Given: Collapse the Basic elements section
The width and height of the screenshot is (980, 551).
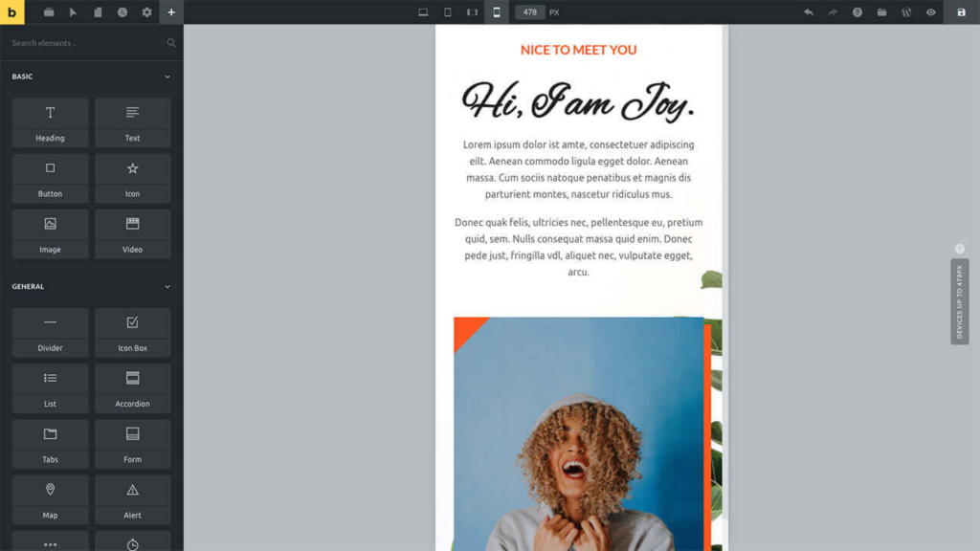Looking at the screenshot, I should point(167,77).
